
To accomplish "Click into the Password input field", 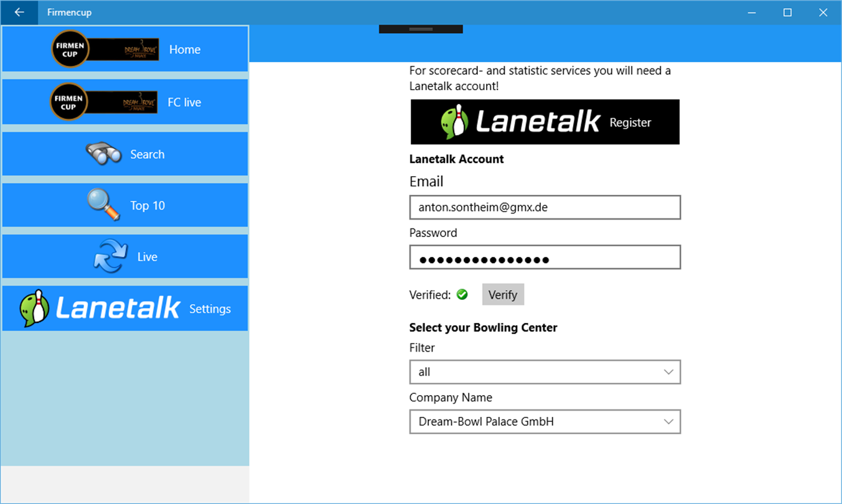I will tap(545, 258).
